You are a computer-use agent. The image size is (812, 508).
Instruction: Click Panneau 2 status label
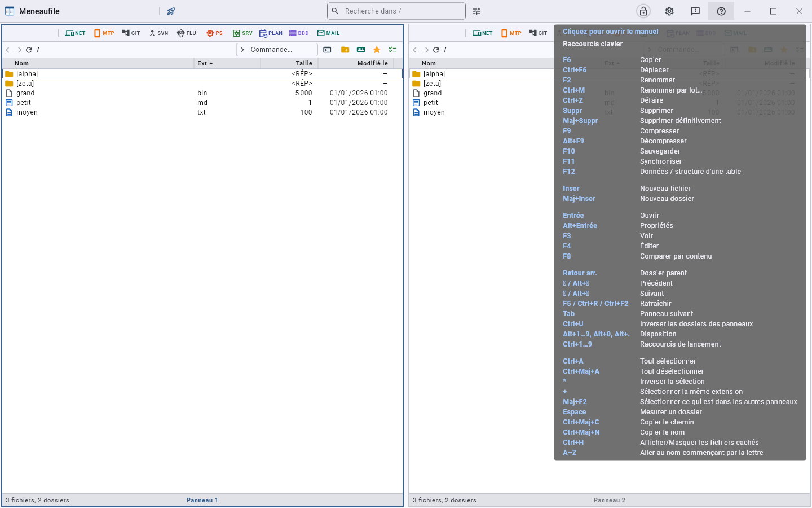click(x=609, y=500)
